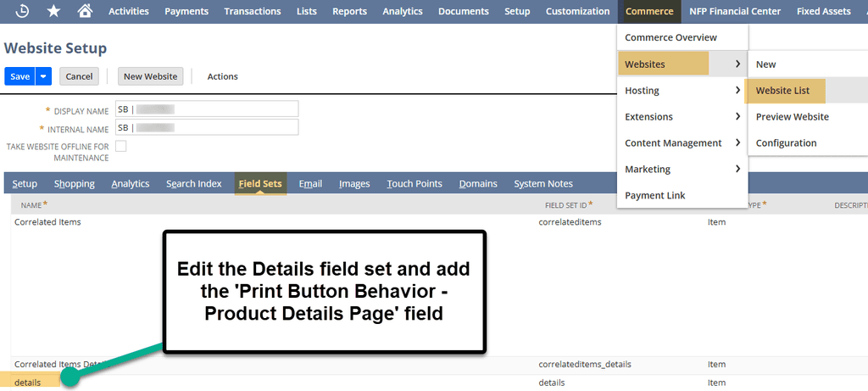The image size is (868, 391).
Task: Open the Analytics menu in top bar
Action: (403, 11)
